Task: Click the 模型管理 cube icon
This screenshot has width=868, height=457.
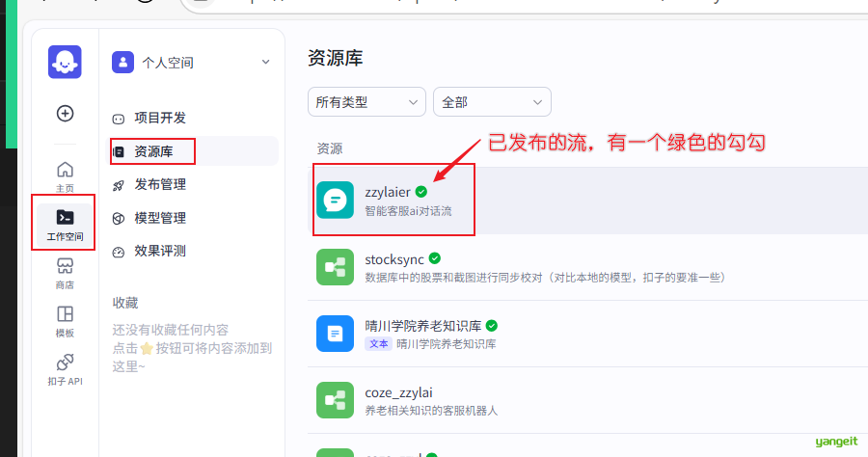Action: 119,219
